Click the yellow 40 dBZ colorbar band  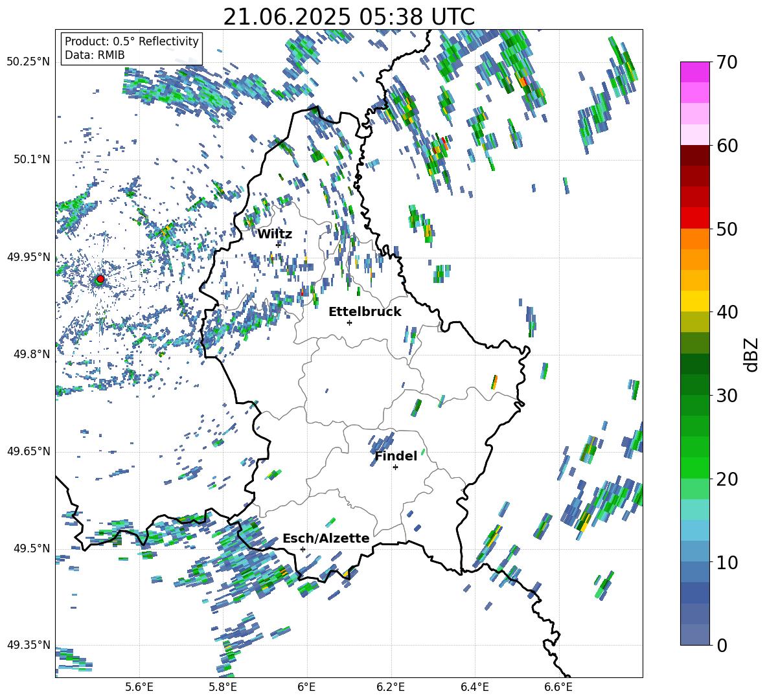coord(694,301)
